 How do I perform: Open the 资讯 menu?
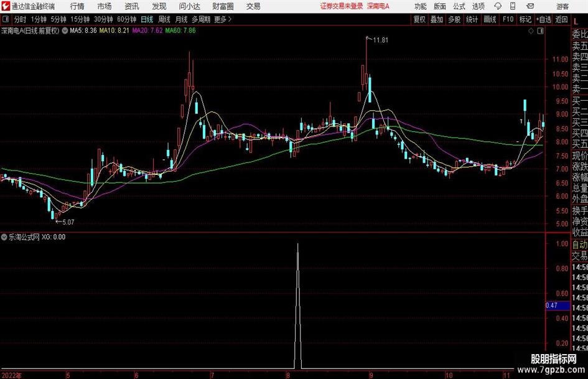132,6
